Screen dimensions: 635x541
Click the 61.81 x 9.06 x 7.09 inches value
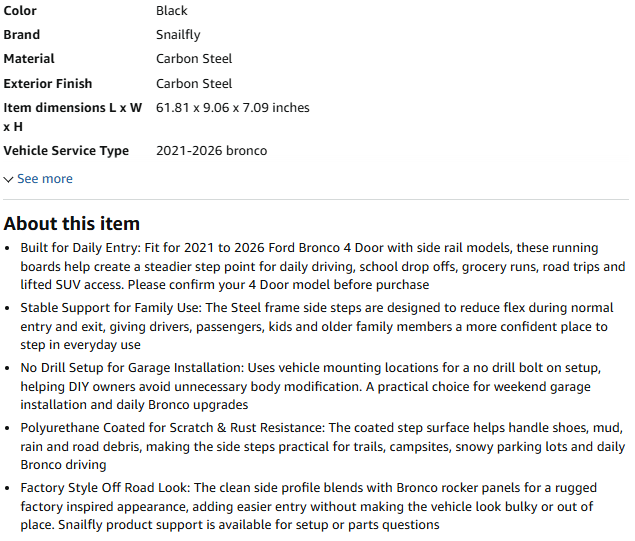(x=232, y=108)
